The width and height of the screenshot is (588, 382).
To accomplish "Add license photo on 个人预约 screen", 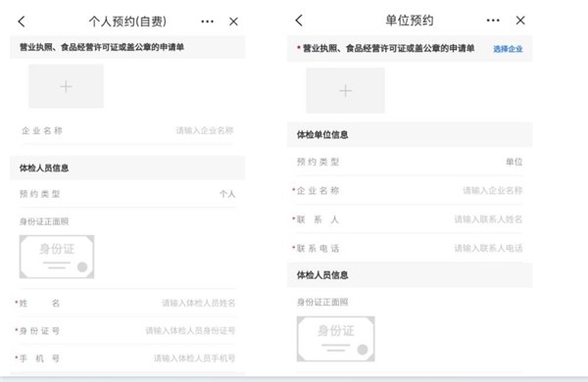I will coord(66,86).
